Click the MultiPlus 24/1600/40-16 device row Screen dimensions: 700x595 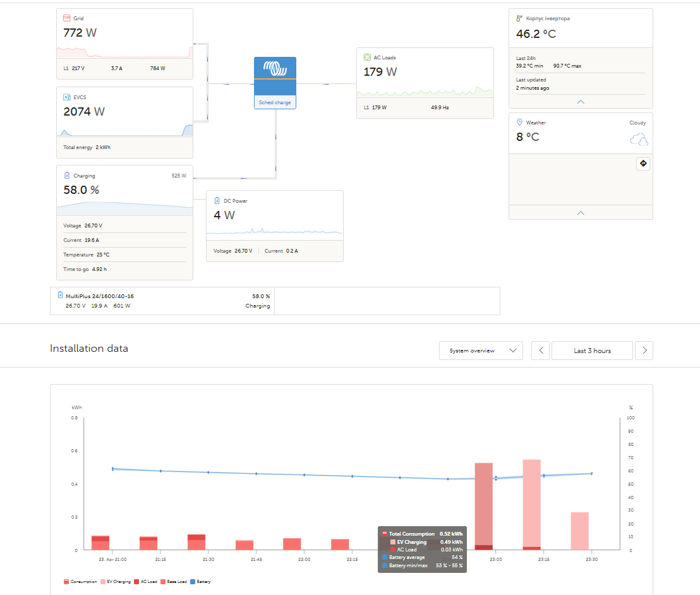[x=162, y=301]
